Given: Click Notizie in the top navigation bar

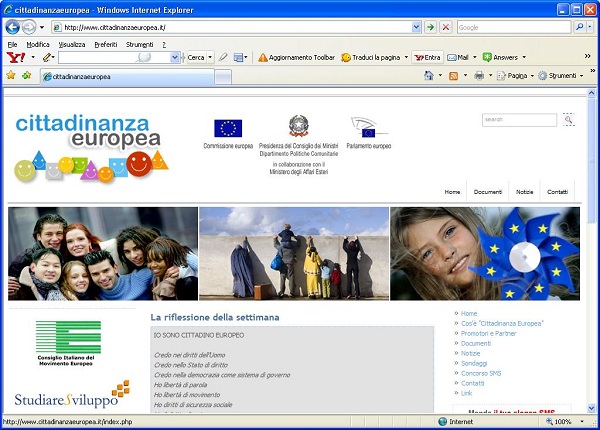Looking at the screenshot, I should [x=524, y=192].
